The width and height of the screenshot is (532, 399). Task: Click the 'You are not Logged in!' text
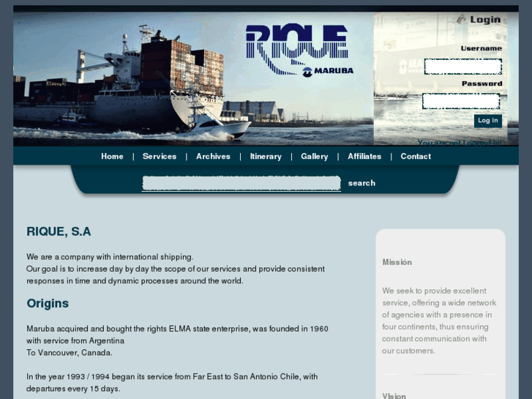(x=460, y=143)
